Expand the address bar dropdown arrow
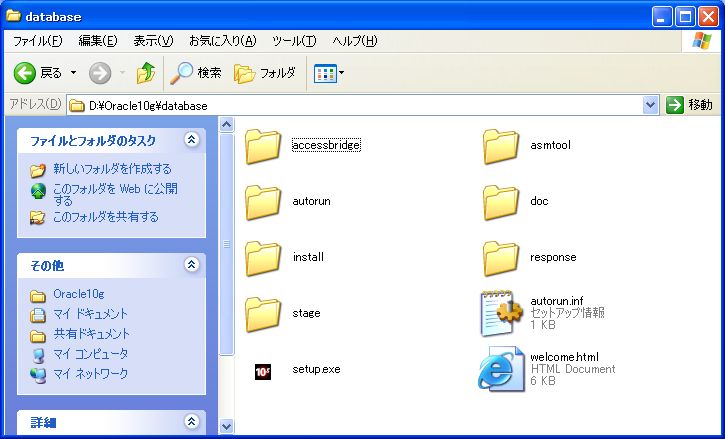This screenshot has height=439, width=725. (651, 105)
